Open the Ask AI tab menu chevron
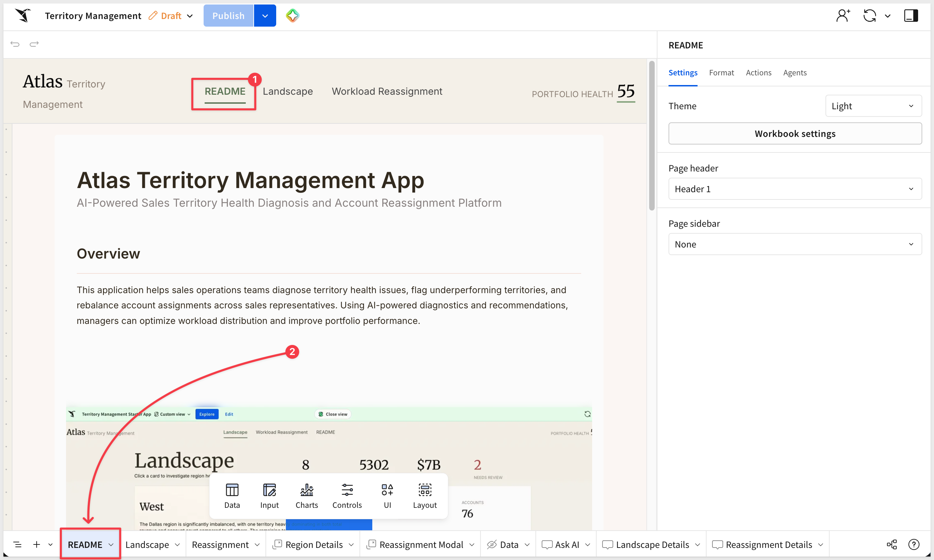This screenshot has height=560, width=934. (x=588, y=545)
